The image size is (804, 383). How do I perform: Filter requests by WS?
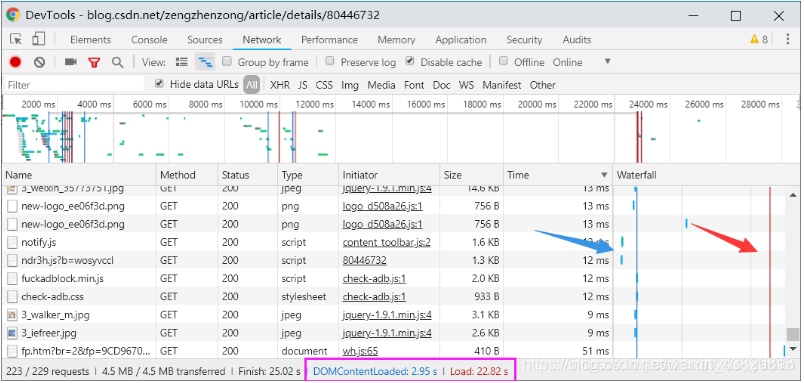tap(466, 85)
